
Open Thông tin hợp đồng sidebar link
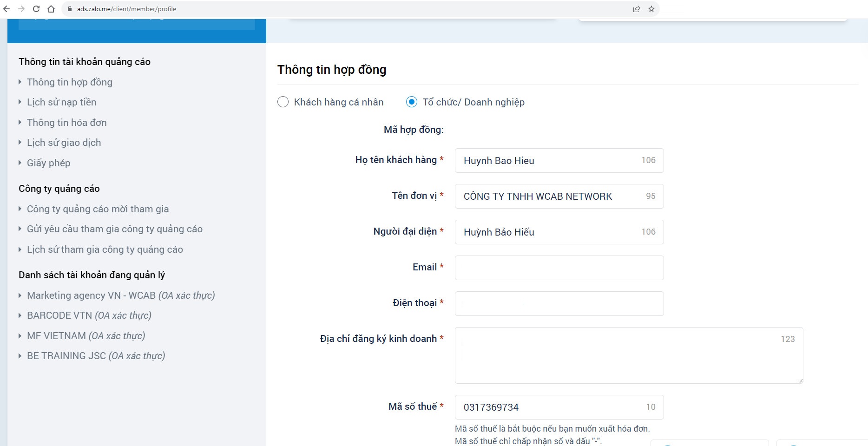pyautogui.click(x=70, y=82)
